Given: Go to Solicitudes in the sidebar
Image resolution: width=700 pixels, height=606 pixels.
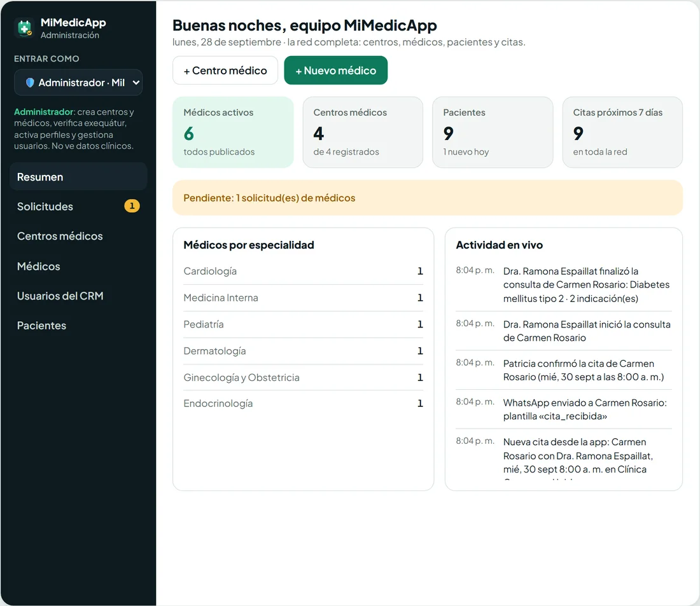Looking at the screenshot, I should (78, 206).
